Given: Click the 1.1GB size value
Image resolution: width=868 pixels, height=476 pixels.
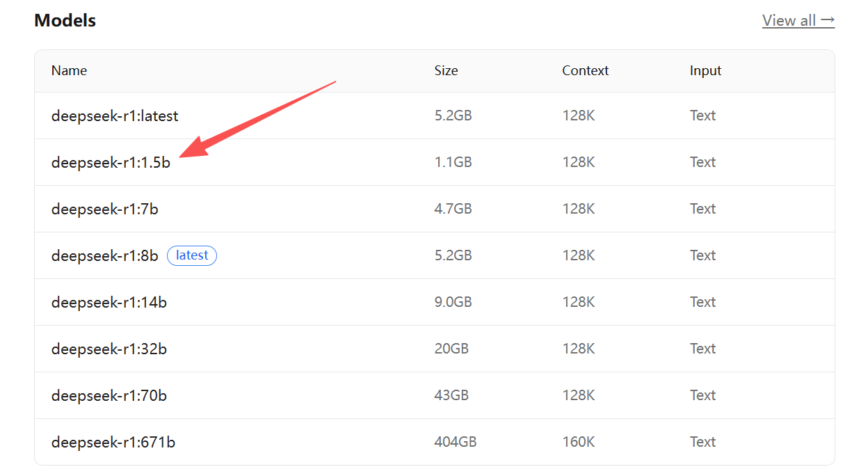Looking at the screenshot, I should (453, 162).
